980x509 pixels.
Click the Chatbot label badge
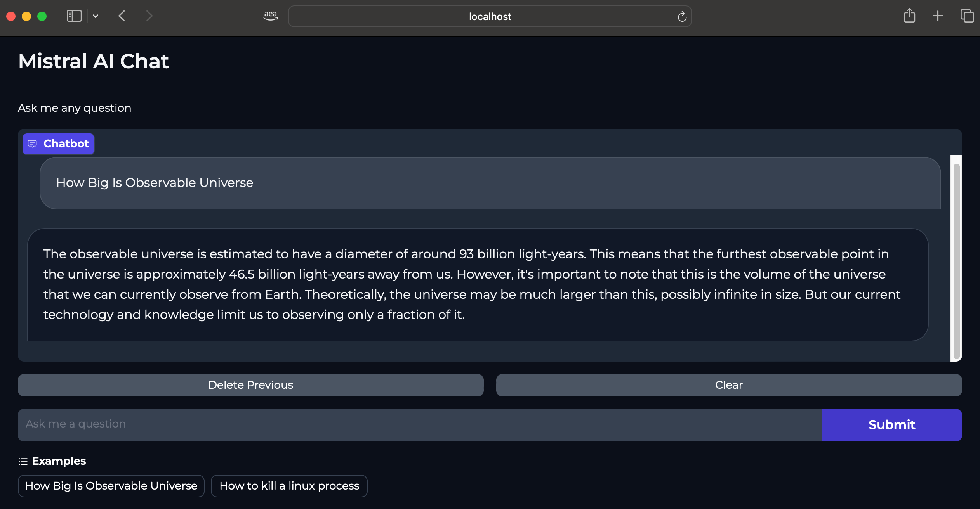click(x=58, y=144)
